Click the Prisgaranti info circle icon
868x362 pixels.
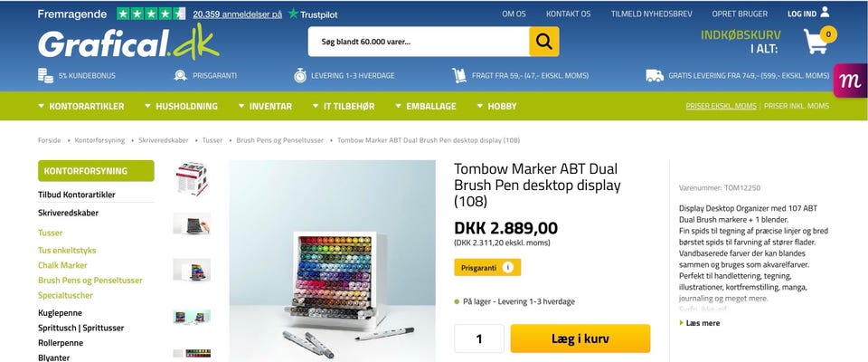pyautogui.click(x=507, y=267)
